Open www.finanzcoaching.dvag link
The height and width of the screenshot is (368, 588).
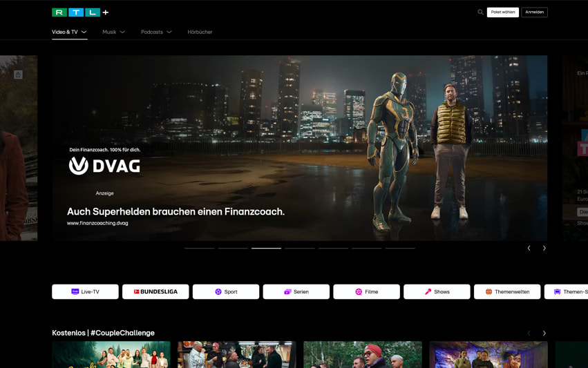coord(97,223)
